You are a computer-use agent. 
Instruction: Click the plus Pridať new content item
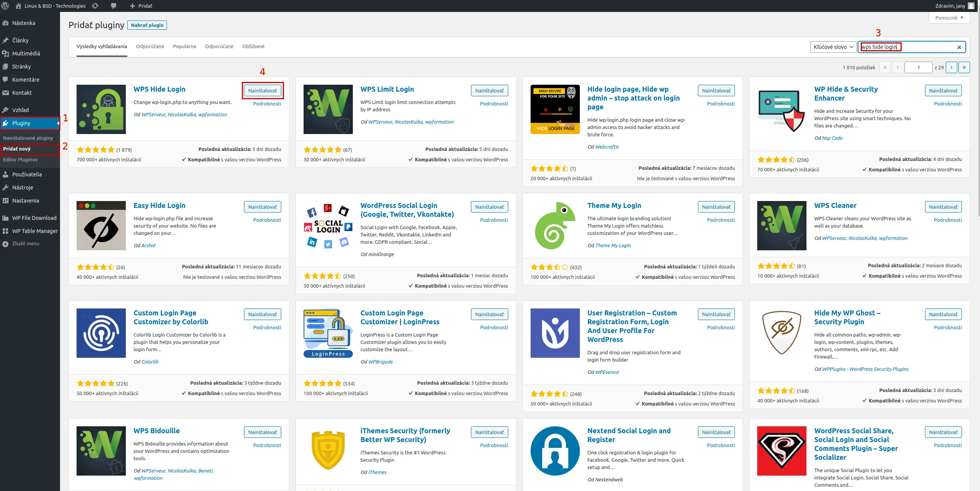[141, 6]
